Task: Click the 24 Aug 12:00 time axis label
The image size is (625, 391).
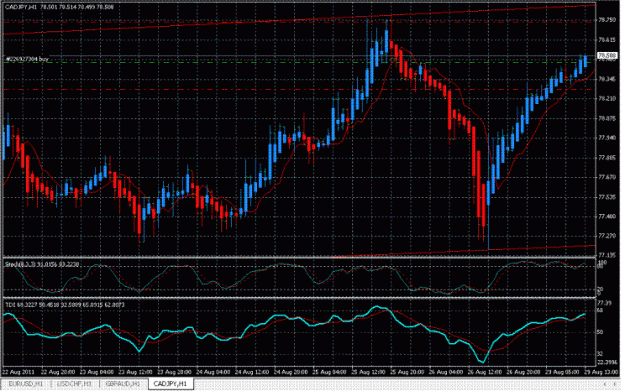Action: (252, 372)
